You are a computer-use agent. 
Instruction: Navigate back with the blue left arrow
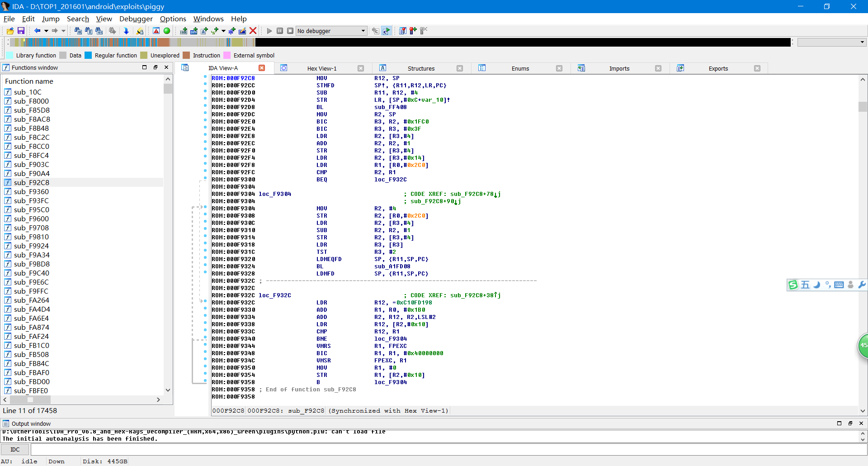click(38, 31)
